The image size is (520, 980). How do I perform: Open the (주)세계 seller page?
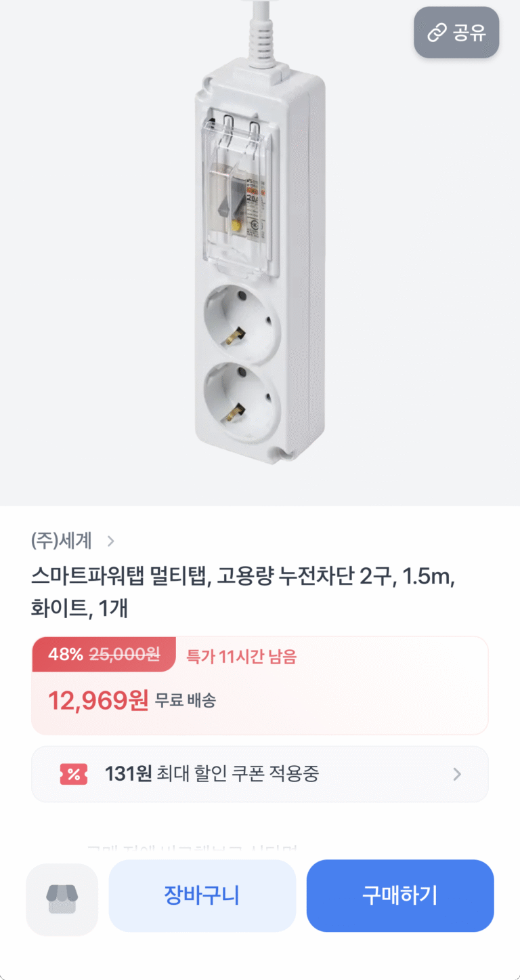point(61,541)
